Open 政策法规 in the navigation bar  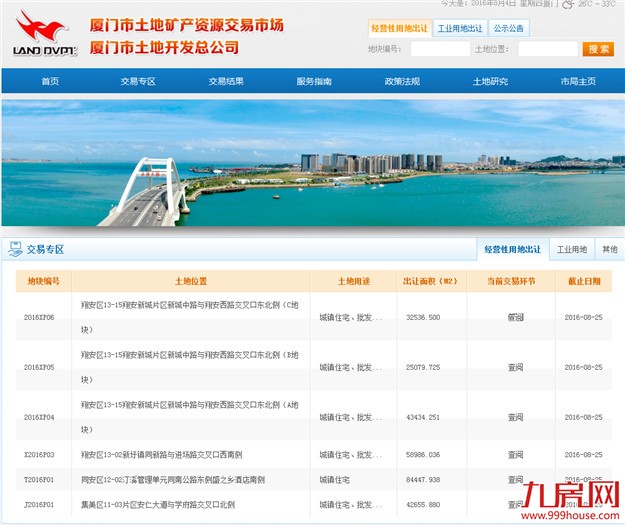coord(402,81)
